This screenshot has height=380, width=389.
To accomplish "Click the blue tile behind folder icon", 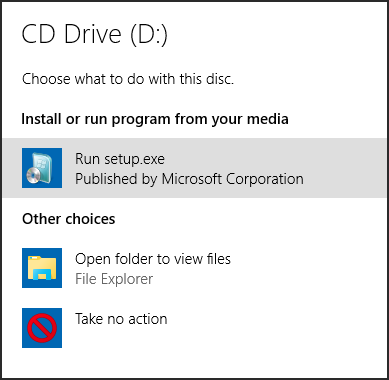I will click(x=42, y=268).
